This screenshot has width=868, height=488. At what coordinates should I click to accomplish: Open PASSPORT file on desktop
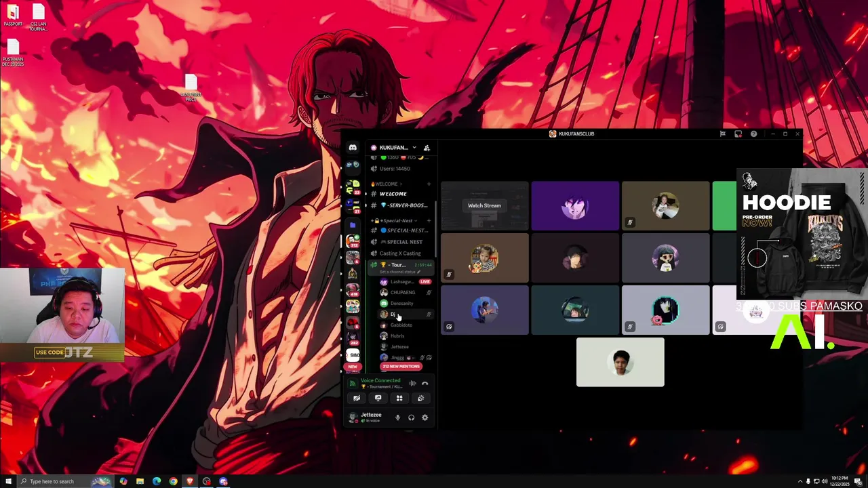point(13,16)
